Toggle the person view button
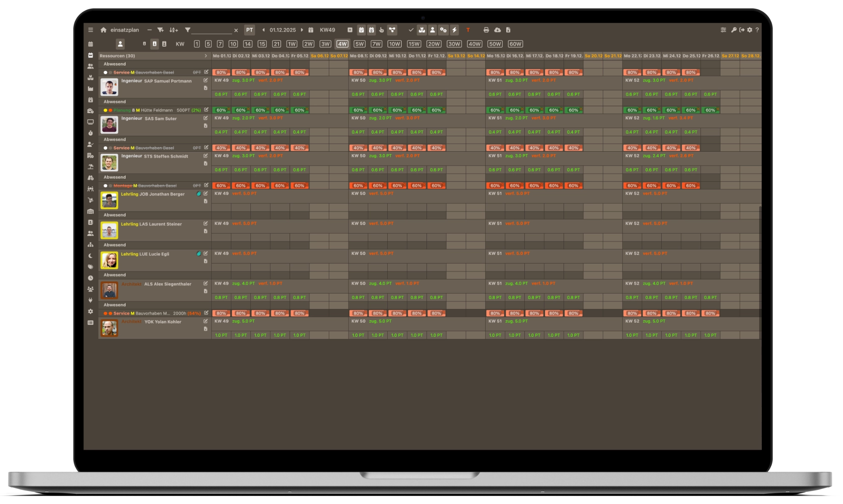843x504 pixels. pyautogui.click(x=120, y=44)
